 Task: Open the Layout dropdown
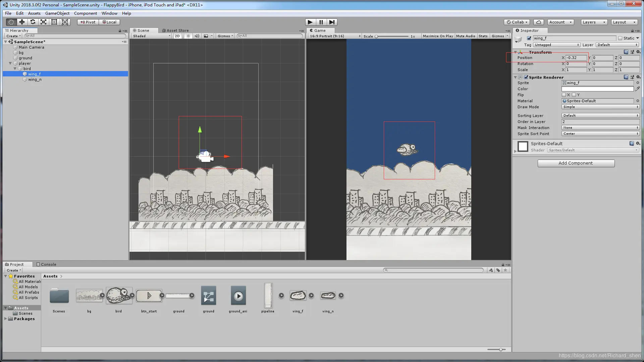[x=624, y=22]
